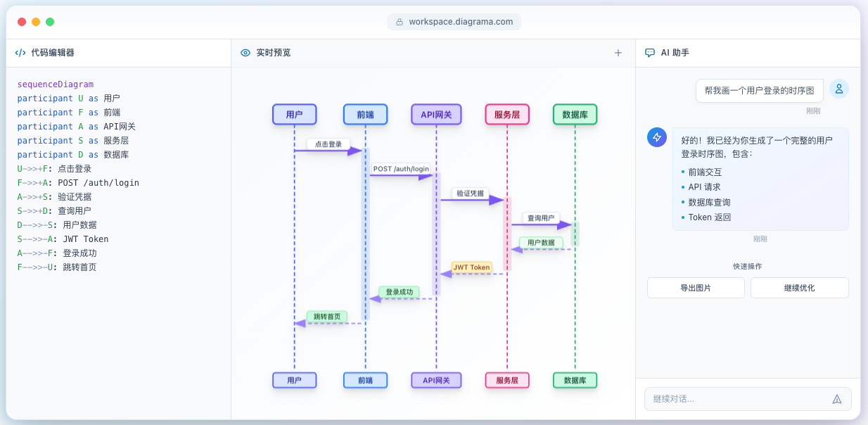The image size is (868, 425).
Task: Click the 导出图片 quick action button
Action: pos(695,287)
